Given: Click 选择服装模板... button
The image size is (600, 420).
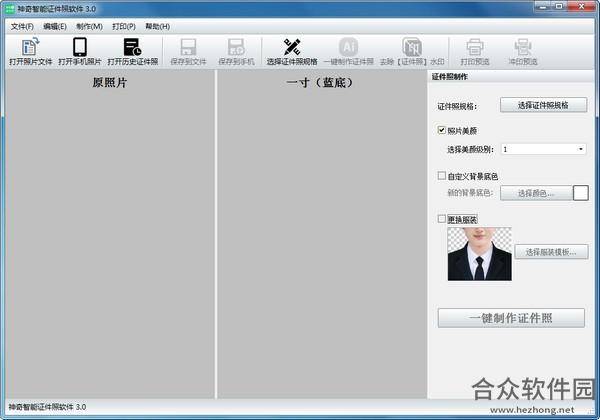Looking at the screenshot, I should 551,252.
